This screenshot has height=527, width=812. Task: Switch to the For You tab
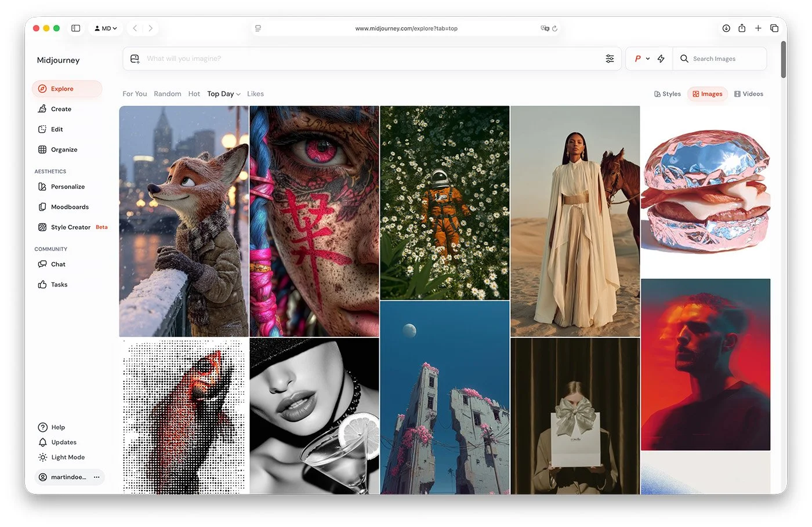[135, 94]
